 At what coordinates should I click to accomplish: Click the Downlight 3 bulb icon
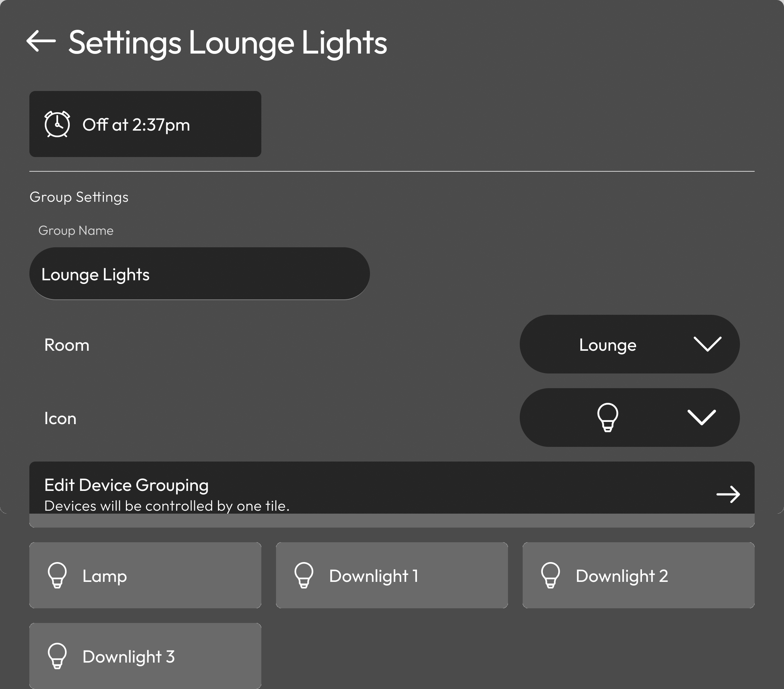tap(57, 656)
